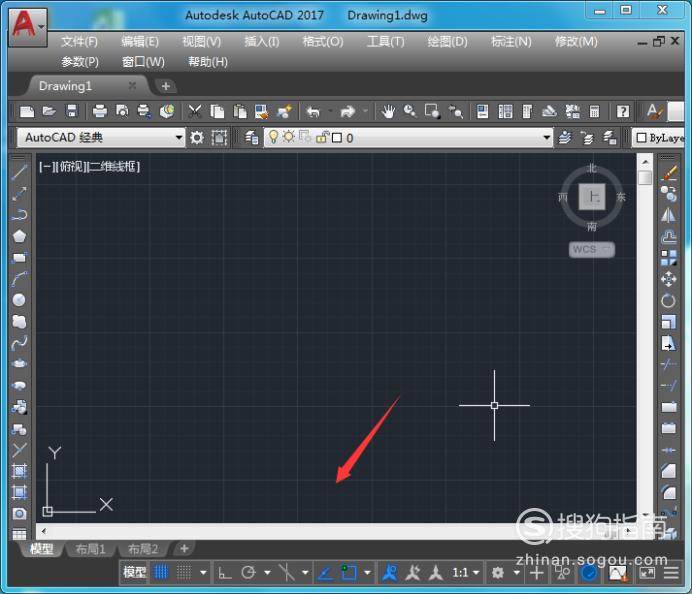The height and width of the screenshot is (594, 692).
Task: Open the 绘图(D) menu
Action: [447, 42]
